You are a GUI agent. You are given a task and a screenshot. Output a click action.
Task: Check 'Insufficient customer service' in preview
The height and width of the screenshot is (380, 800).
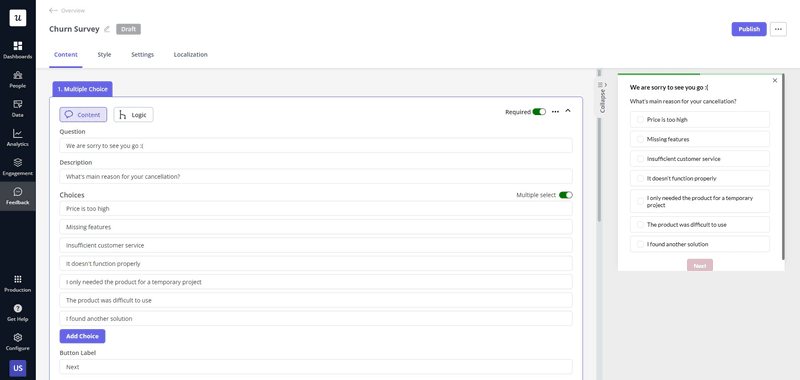pos(640,159)
